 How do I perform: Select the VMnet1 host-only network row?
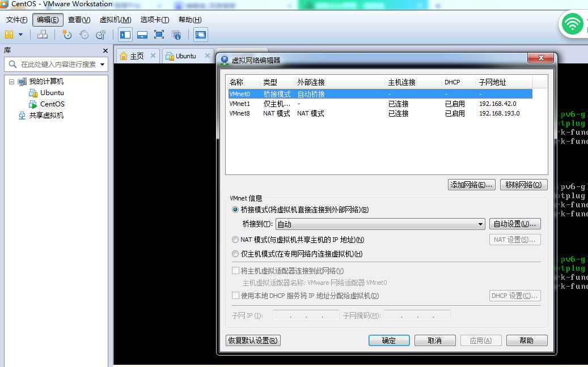380,104
